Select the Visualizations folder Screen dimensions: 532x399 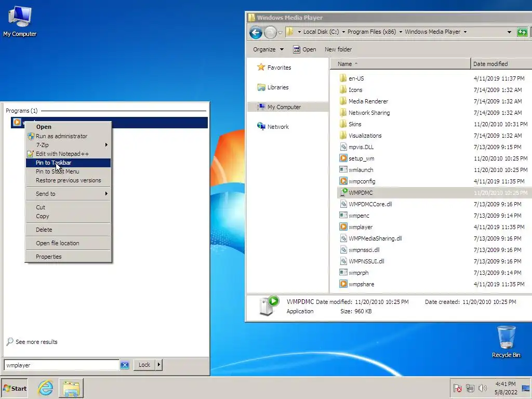(365, 136)
